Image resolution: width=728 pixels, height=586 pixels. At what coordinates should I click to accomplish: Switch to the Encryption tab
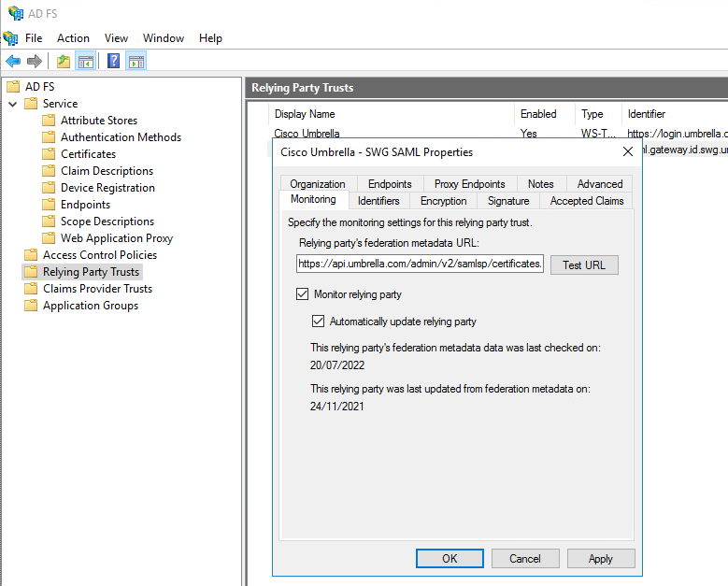point(443,201)
